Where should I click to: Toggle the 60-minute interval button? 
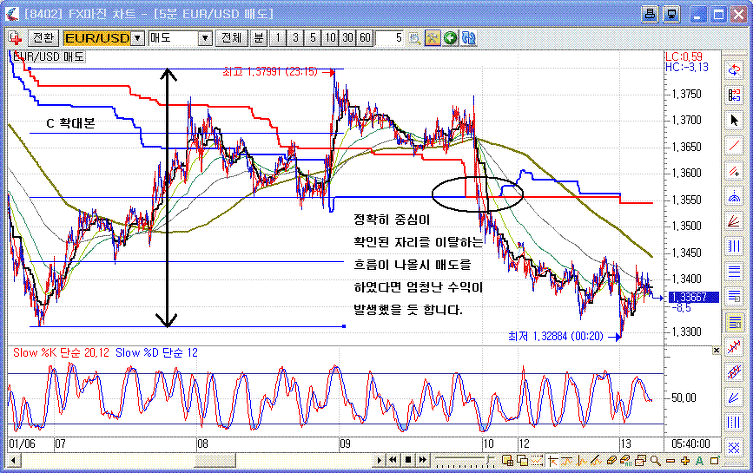pyautogui.click(x=364, y=38)
